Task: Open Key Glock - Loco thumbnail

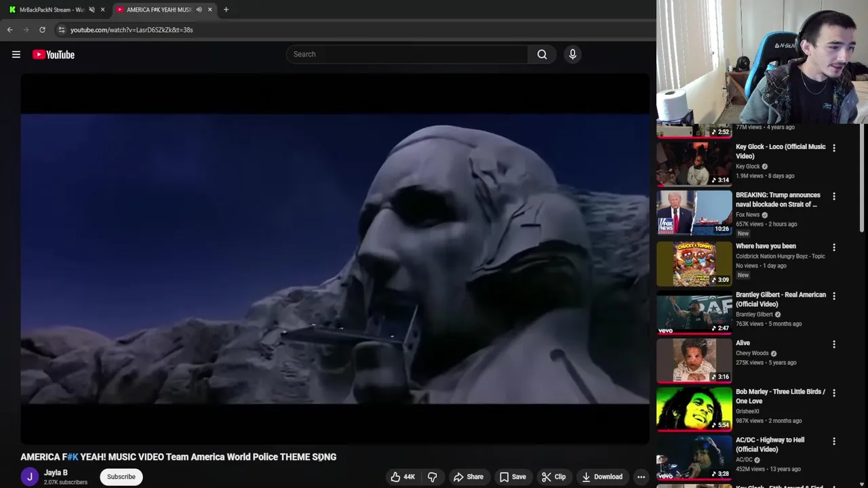Action: 694,163
